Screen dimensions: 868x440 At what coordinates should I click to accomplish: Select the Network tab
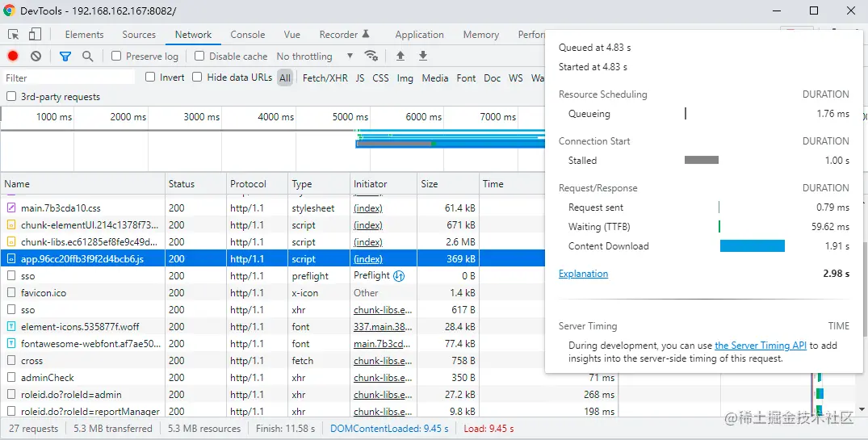[x=193, y=35]
